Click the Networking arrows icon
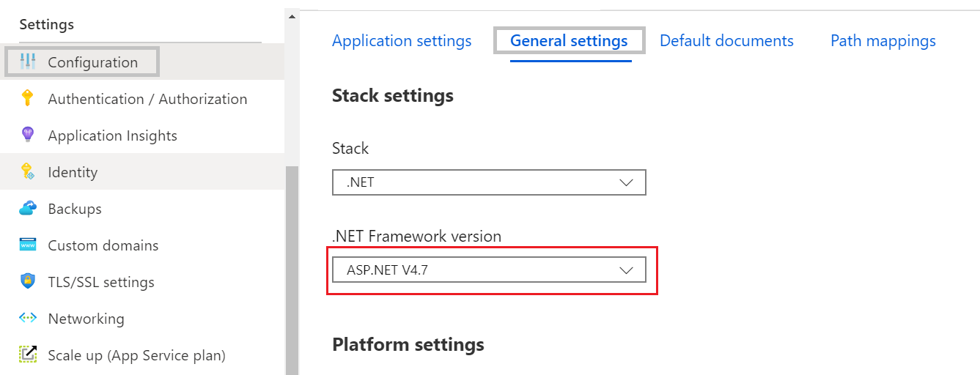The height and width of the screenshot is (375, 980). 28,318
